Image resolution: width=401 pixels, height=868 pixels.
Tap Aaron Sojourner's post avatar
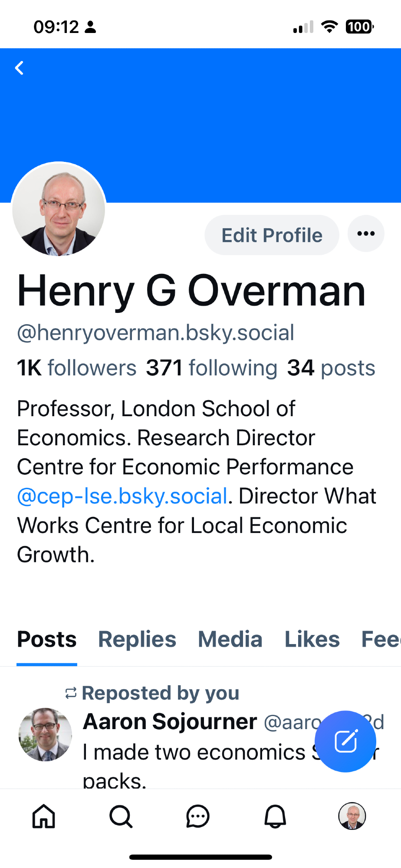click(45, 734)
